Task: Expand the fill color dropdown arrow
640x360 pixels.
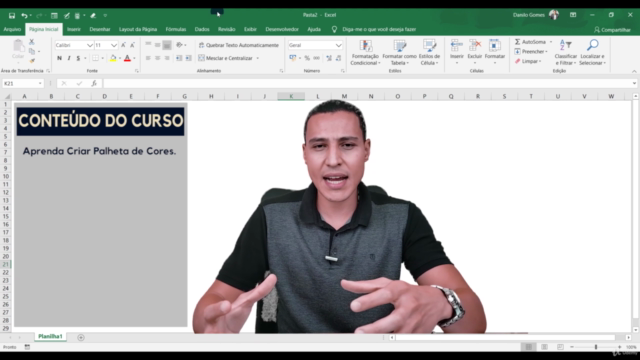Action: click(x=120, y=58)
